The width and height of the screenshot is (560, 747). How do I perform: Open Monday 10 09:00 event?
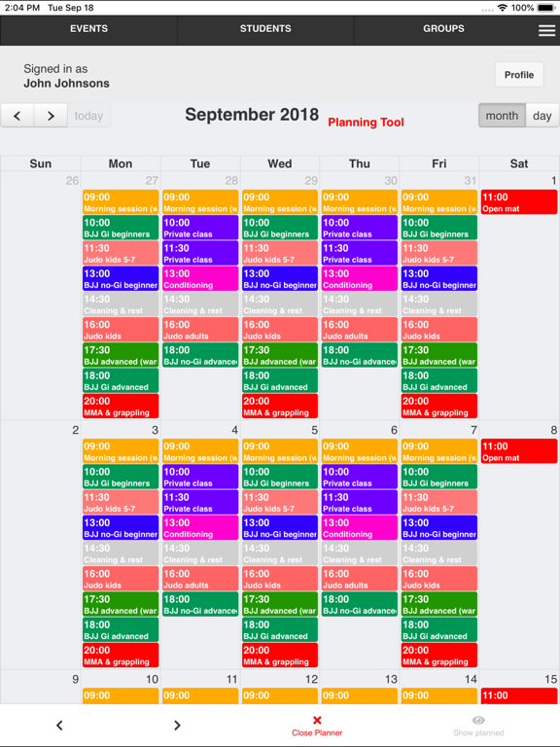pos(121,696)
